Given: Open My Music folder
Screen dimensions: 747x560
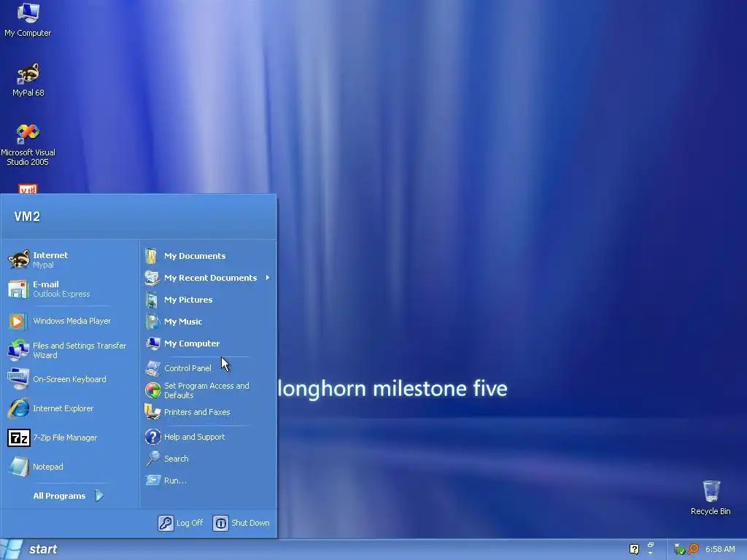Looking at the screenshot, I should pyautogui.click(x=208, y=322).
